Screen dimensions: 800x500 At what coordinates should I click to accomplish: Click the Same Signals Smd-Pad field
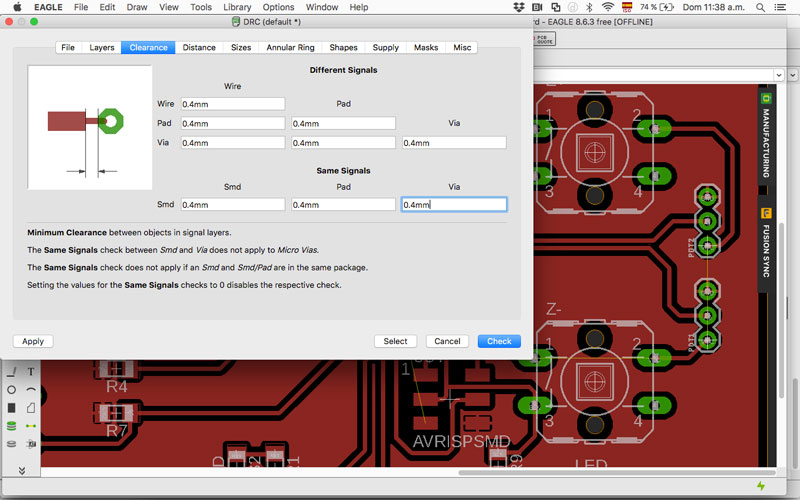343,205
